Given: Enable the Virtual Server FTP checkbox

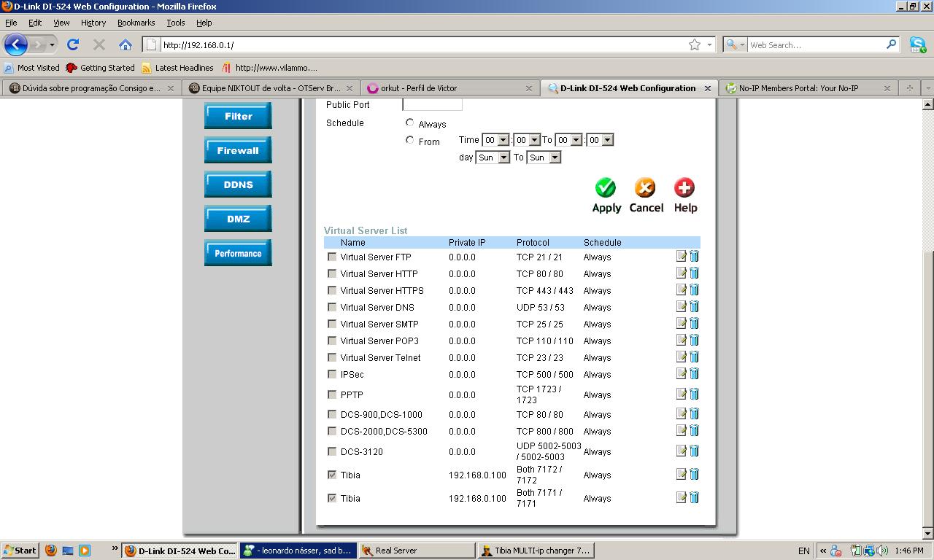Looking at the screenshot, I should [x=332, y=257].
